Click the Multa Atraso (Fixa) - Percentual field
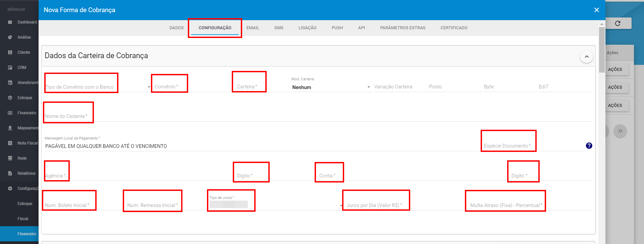Image resolution: width=644 pixels, height=244 pixels. [530, 205]
